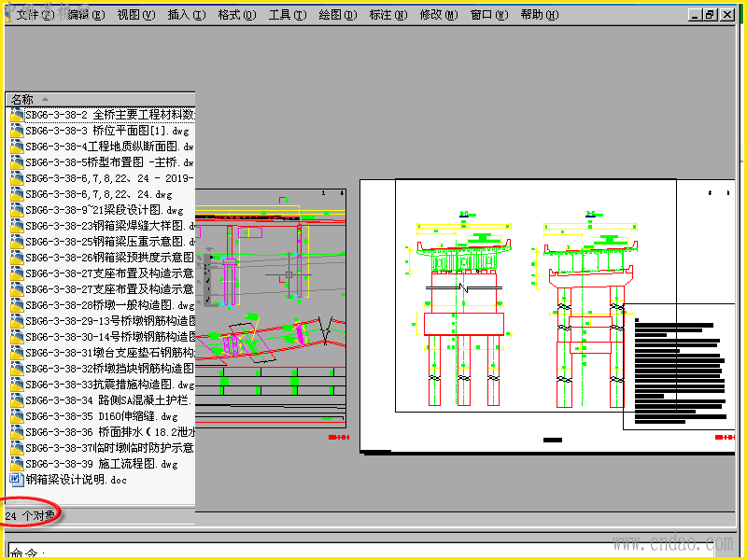Open the 修改(M) menu
The image size is (747, 560).
(439, 15)
